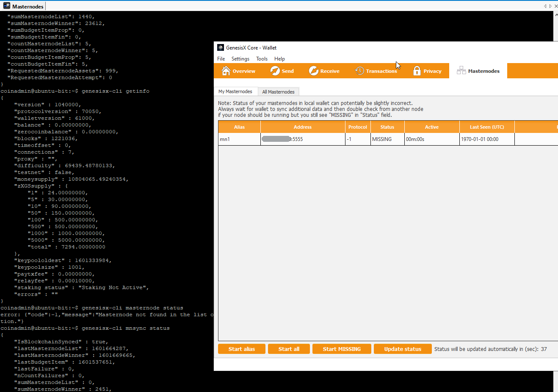Click the "difficulty" : 69439.48780133 line

click(x=65, y=166)
